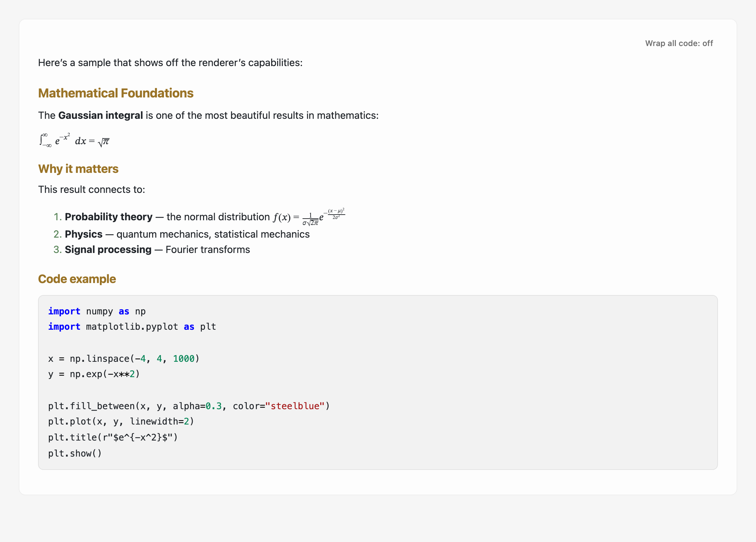Click 'import matplotlib.pyplot as plt' line
The image size is (756, 542).
pos(132,327)
